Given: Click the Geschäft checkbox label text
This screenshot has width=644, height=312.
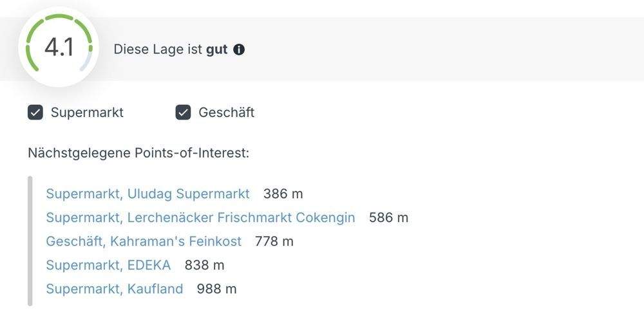Looking at the screenshot, I should (x=226, y=113).
